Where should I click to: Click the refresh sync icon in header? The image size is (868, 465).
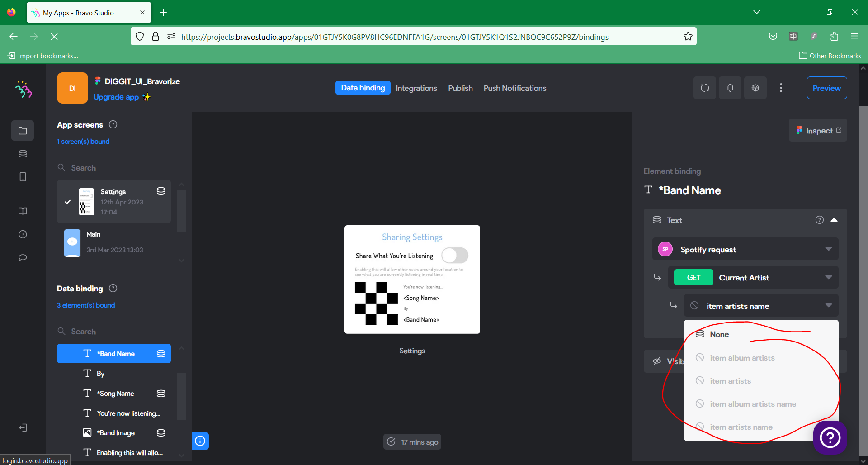705,88
